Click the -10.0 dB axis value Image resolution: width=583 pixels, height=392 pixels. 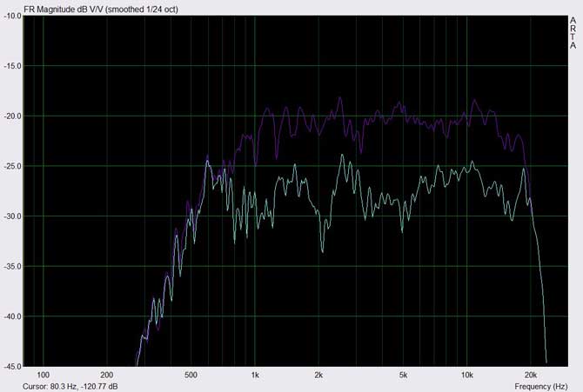coord(12,16)
